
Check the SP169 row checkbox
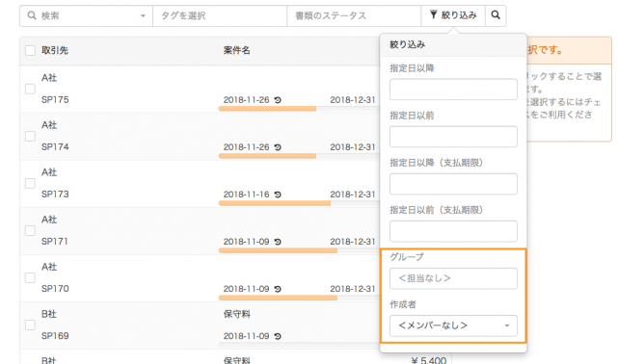click(x=30, y=325)
